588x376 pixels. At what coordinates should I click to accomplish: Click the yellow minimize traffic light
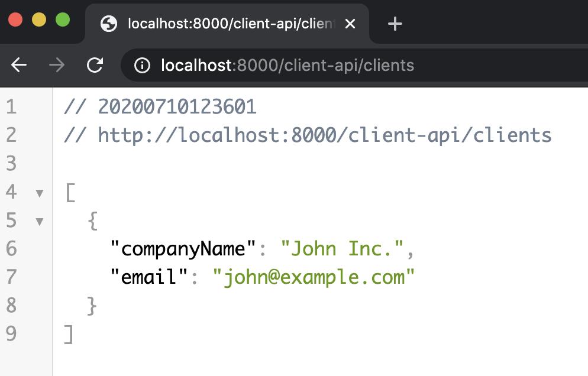coord(40,20)
